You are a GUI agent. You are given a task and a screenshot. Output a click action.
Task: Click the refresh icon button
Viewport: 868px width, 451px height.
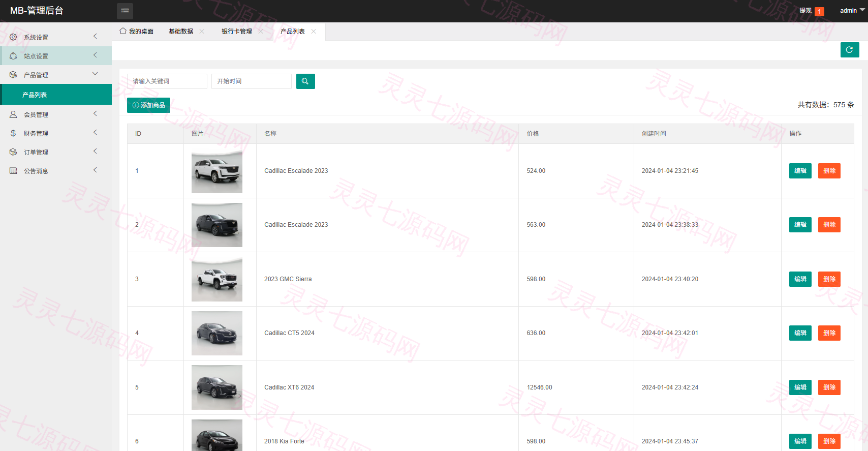click(x=850, y=50)
